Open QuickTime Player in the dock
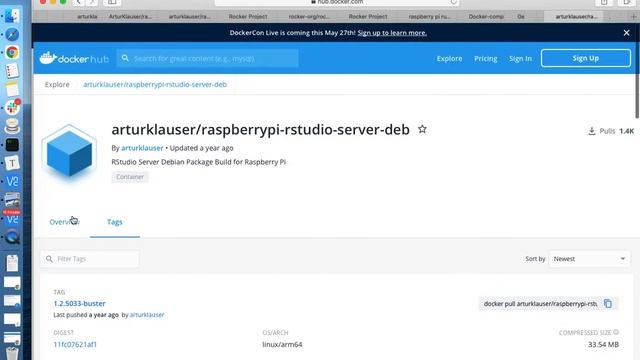The width and height of the screenshot is (640, 360). [x=12, y=237]
